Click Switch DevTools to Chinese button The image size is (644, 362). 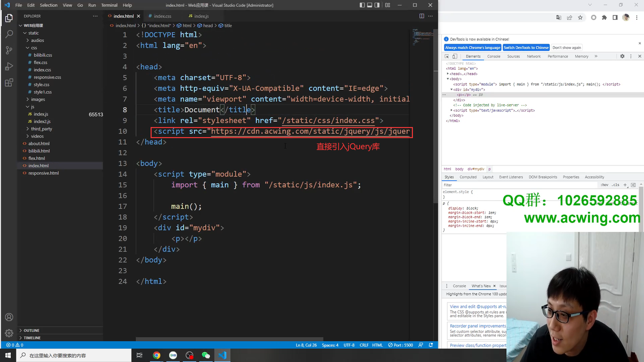[x=526, y=47]
